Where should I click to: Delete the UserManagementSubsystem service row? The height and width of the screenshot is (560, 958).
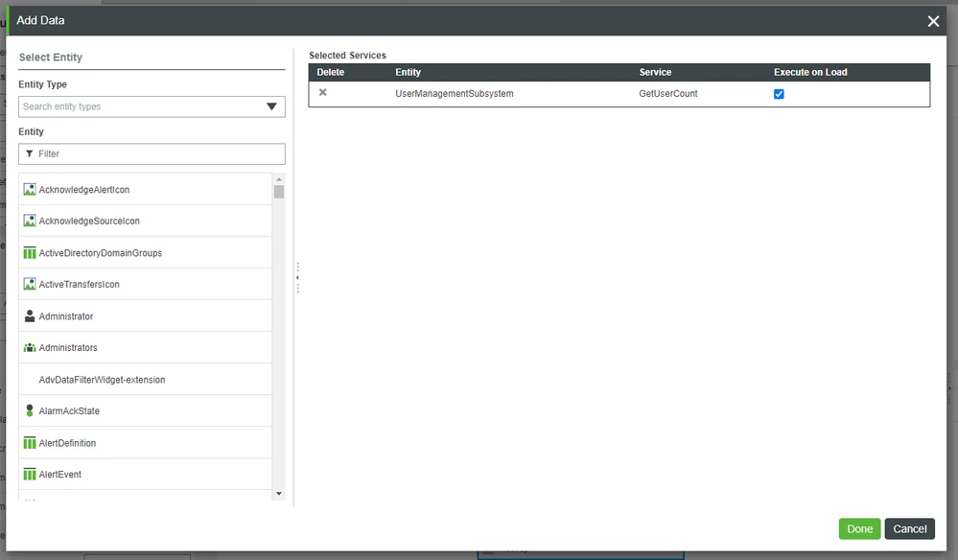coord(322,92)
